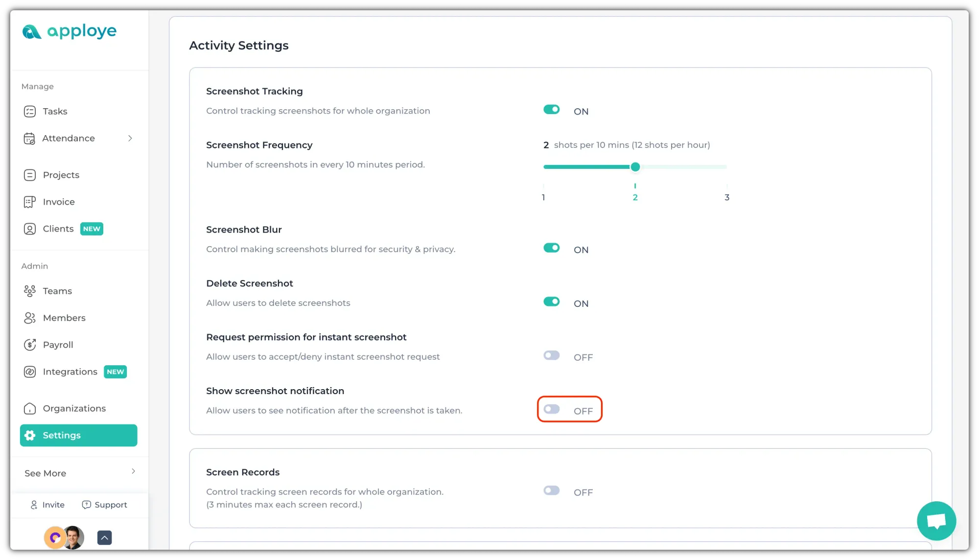Screen dimensions: 979x560
Task: Open the Projects menu item
Action: (x=61, y=175)
